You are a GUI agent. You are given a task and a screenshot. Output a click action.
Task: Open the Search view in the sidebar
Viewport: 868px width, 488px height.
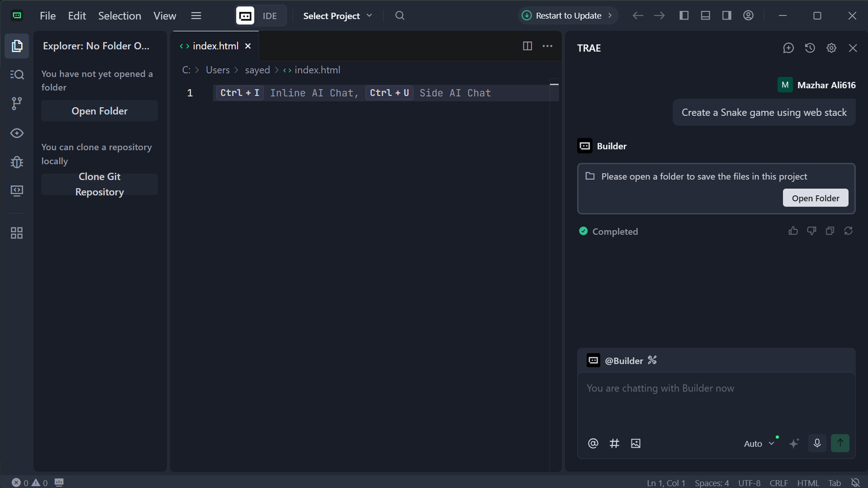pos(17,74)
